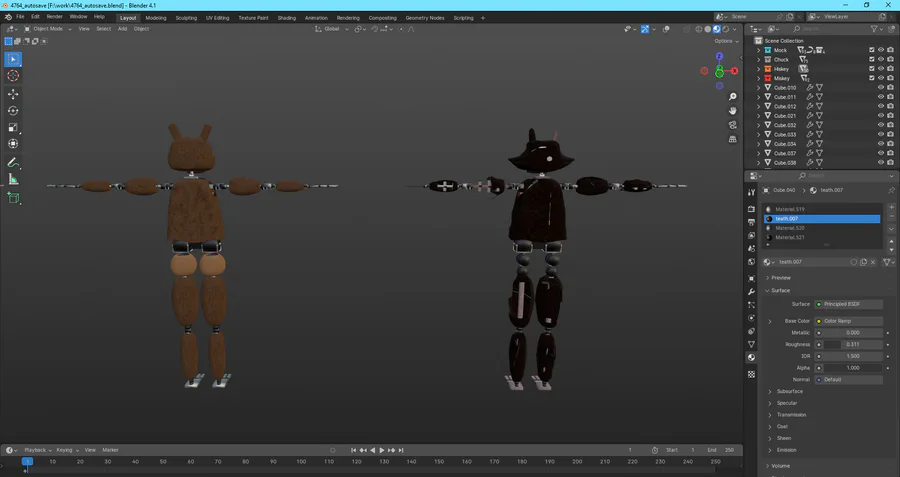Open the timeline Playback menu button
900x477 pixels.
point(37,450)
